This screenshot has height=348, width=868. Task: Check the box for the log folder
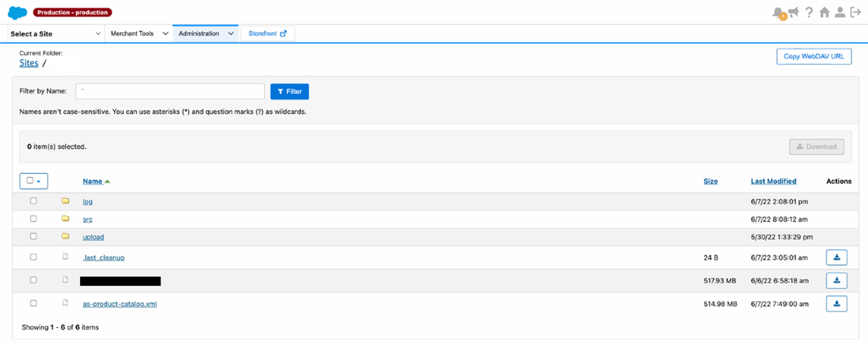tap(33, 201)
